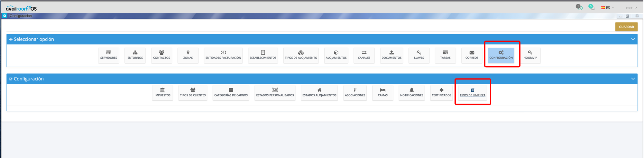Open the Correos envelope option

(472, 55)
